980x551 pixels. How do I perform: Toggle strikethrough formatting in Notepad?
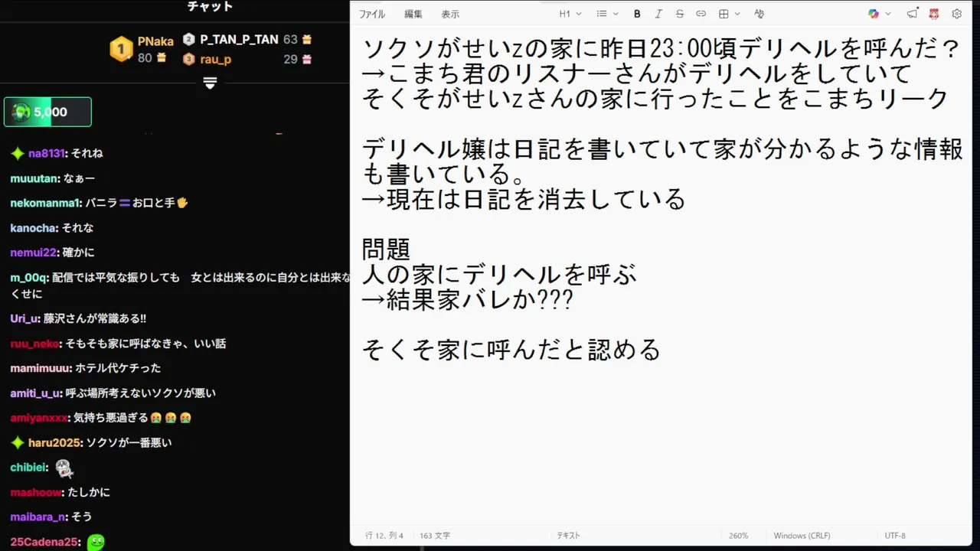680,14
